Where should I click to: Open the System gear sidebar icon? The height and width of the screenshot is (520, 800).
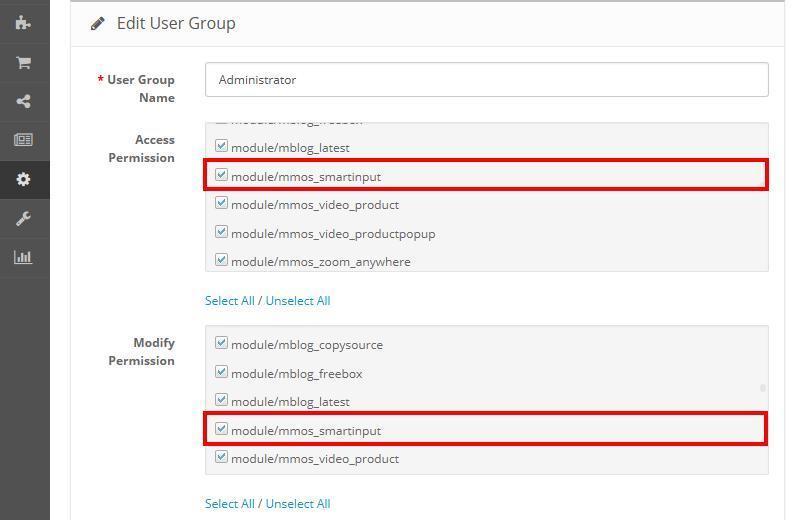tap(23, 179)
